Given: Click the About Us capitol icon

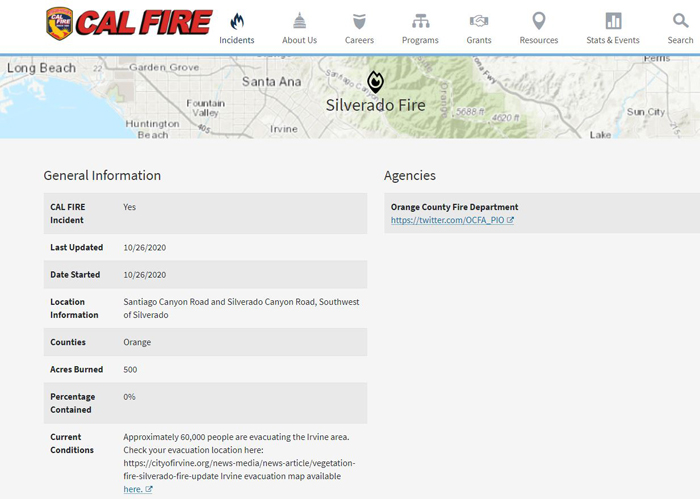Looking at the screenshot, I should click(299, 21).
